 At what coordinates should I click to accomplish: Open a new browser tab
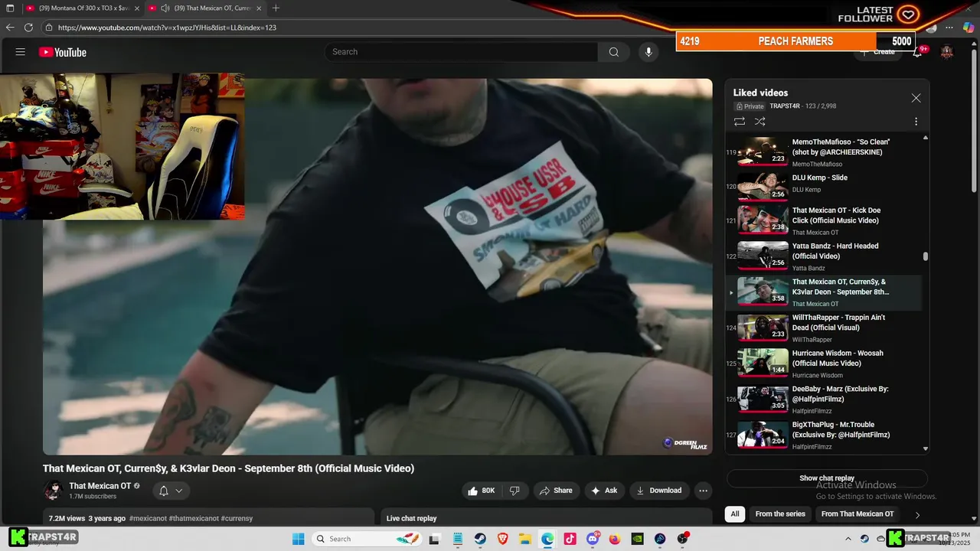(276, 8)
